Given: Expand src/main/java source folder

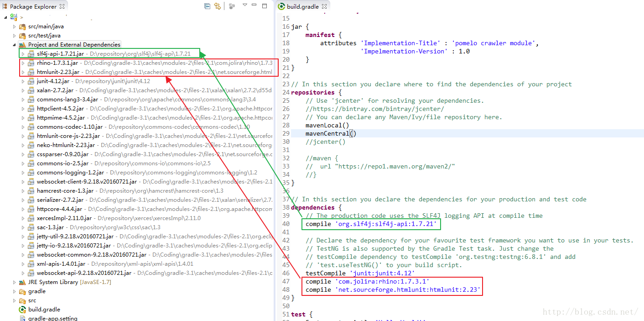Looking at the screenshot, I should click(x=14, y=26).
